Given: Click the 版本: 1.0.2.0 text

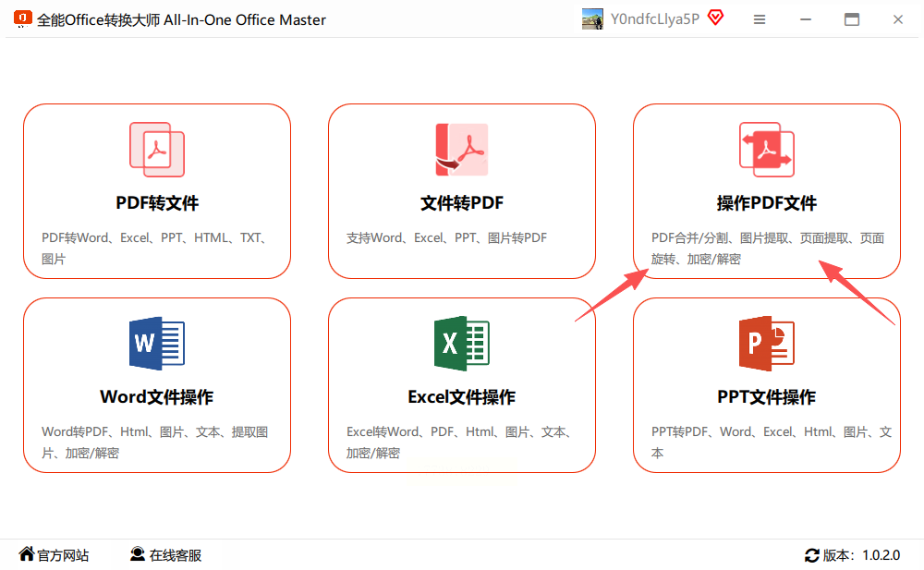Looking at the screenshot, I should pyautogui.click(x=861, y=555).
